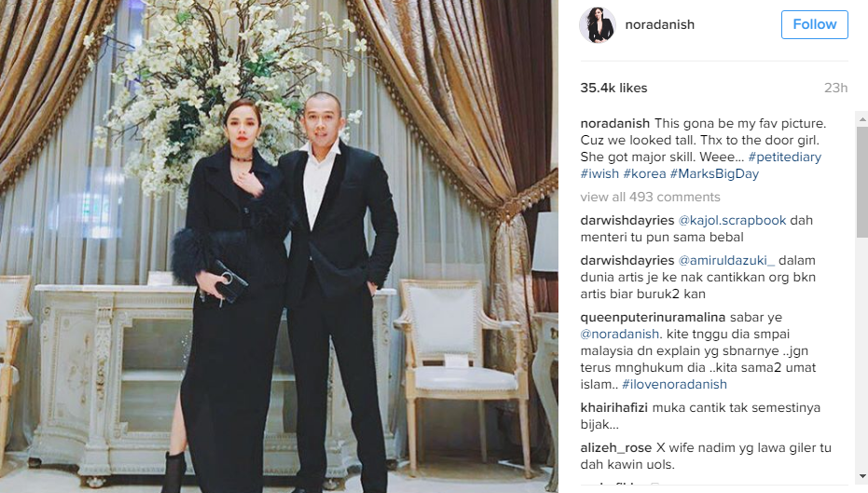Open the noradanish username in the header
Image resolution: width=868 pixels, height=493 pixels.
[659, 25]
